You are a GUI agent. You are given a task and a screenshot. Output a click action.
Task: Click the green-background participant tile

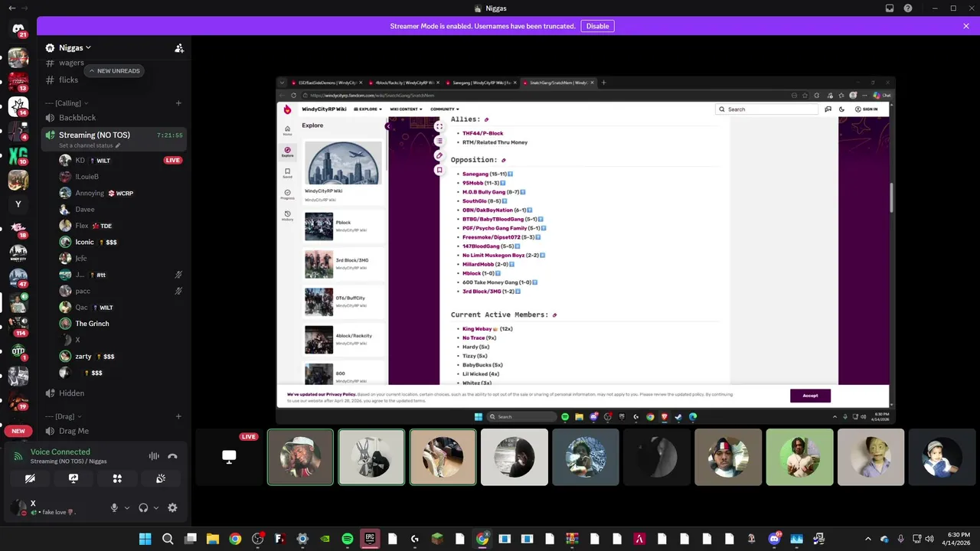[799, 457]
